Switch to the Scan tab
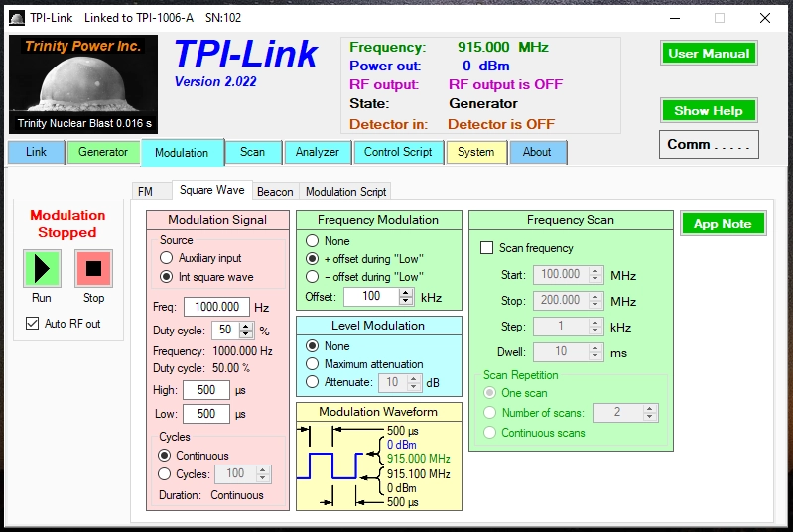The image size is (793, 532). click(x=252, y=152)
